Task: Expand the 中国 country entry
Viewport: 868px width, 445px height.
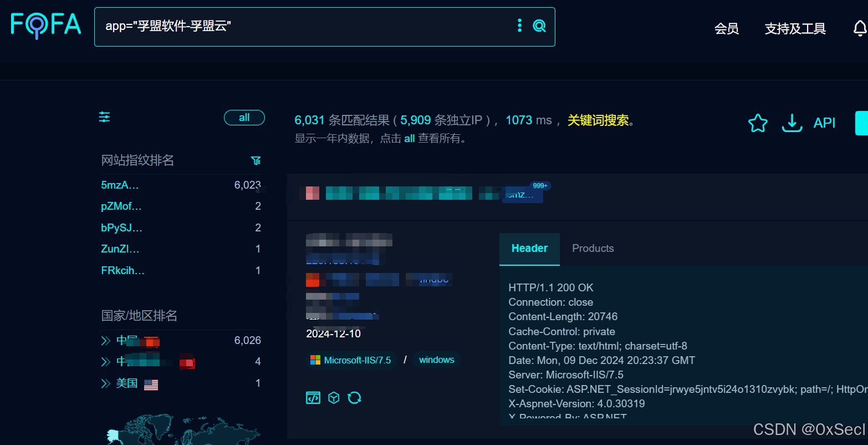Action: 105,340
